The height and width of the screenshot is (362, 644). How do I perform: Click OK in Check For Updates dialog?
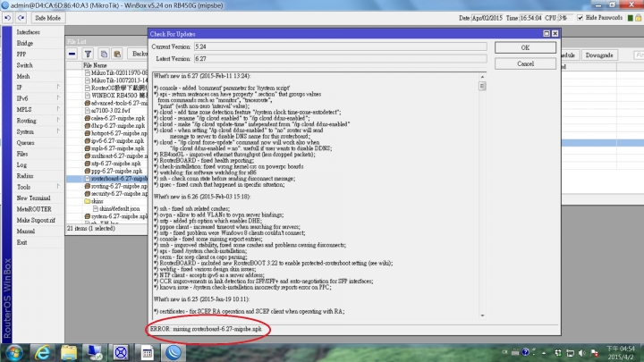(x=525, y=47)
